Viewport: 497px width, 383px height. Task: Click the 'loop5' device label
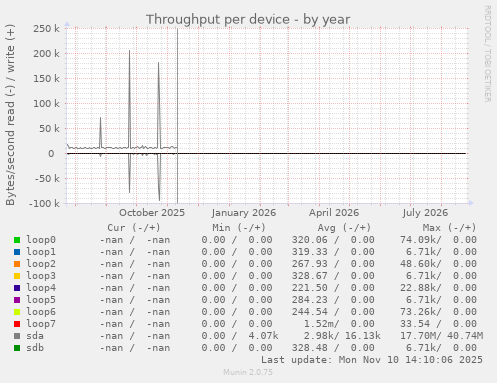tap(41, 300)
